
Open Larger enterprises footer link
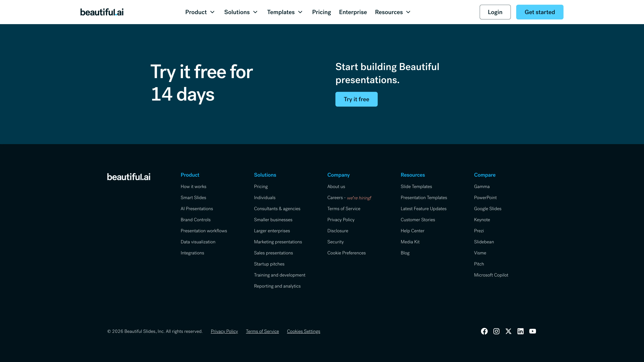(272, 231)
